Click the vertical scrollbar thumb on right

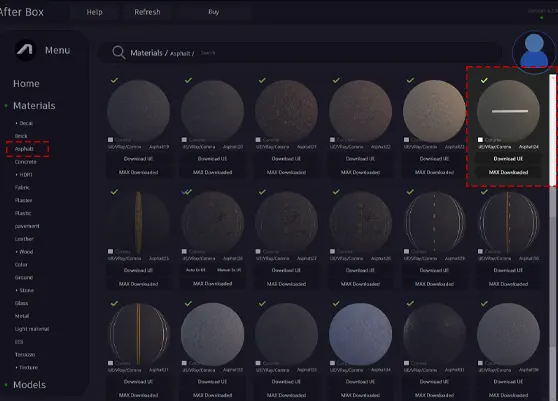pos(552,130)
